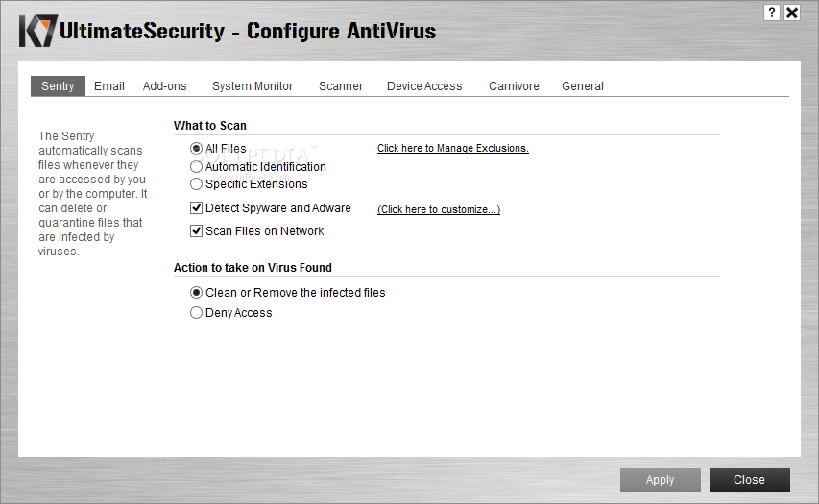Viewport: 819px width, 504px height.
Task: Click the dark Close button at bottom
Action: pyautogui.click(x=749, y=479)
